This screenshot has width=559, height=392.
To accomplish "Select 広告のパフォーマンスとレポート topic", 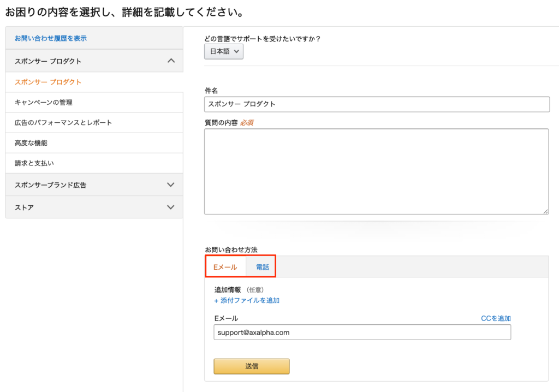I will (x=94, y=123).
